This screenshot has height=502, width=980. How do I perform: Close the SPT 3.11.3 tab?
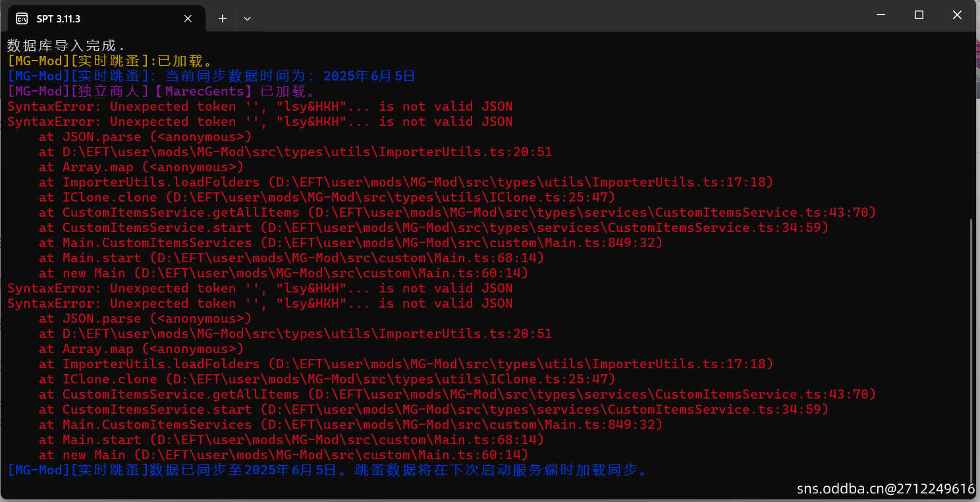(x=188, y=19)
